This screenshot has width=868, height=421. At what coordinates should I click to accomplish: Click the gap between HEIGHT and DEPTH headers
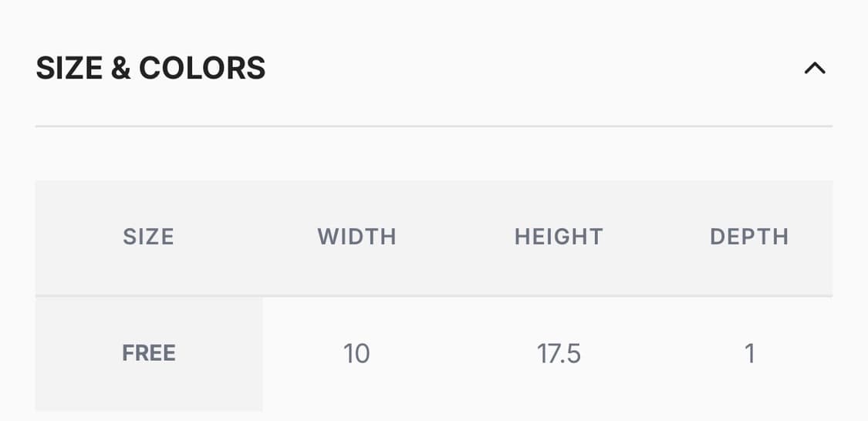[x=656, y=237]
